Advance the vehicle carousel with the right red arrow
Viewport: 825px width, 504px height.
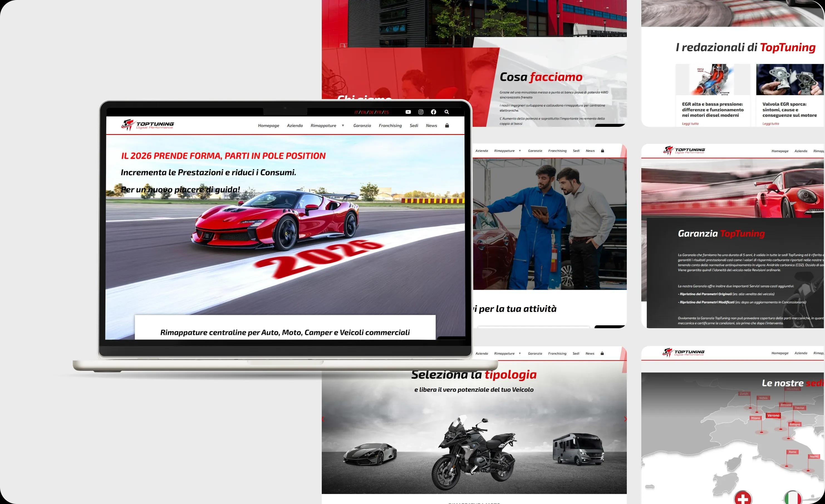[625, 419]
